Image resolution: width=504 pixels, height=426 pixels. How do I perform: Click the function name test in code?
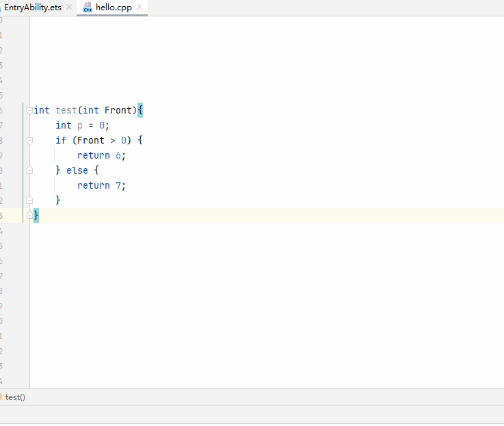(x=66, y=110)
